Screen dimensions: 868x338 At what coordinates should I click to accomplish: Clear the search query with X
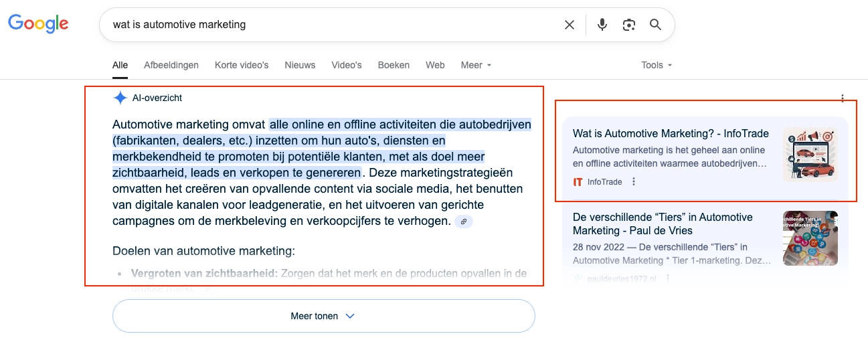[570, 25]
